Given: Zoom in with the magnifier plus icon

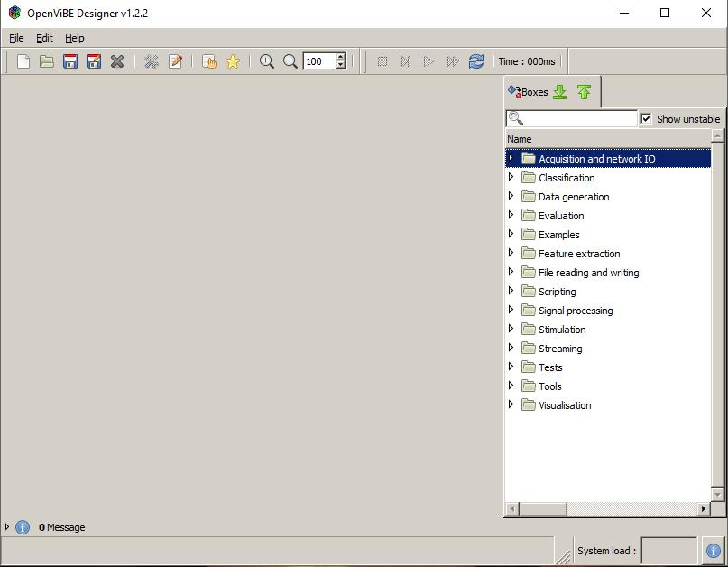Looking at the screenshot, I should coord(267,61).
